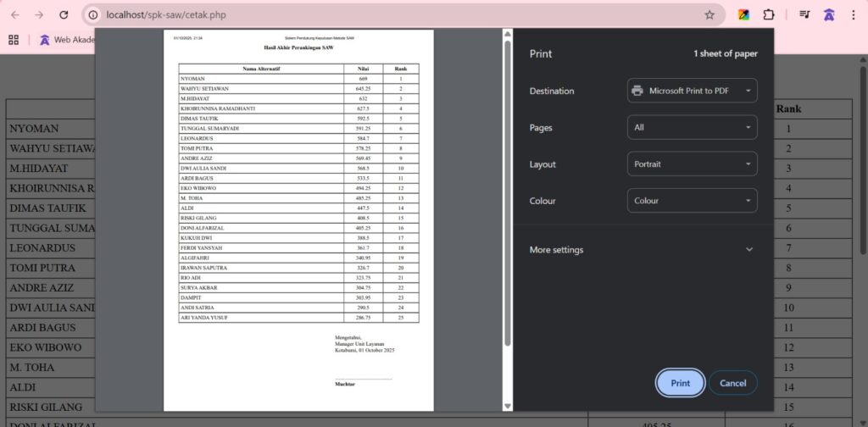Open the Colour dropdown
Screen dimensions: 868x427
692,201
